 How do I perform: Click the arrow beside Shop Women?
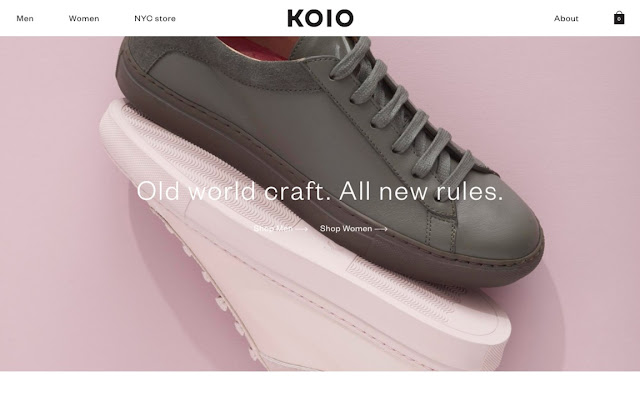tap(381, 229)
